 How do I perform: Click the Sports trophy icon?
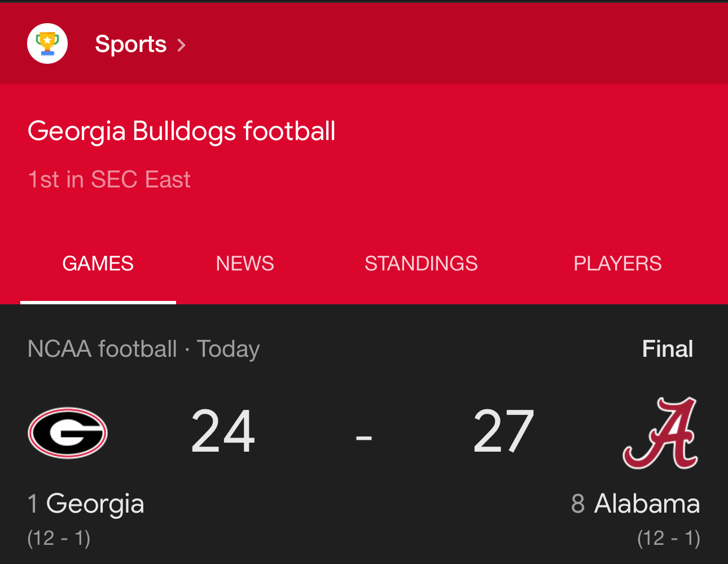tap(47, 43)
